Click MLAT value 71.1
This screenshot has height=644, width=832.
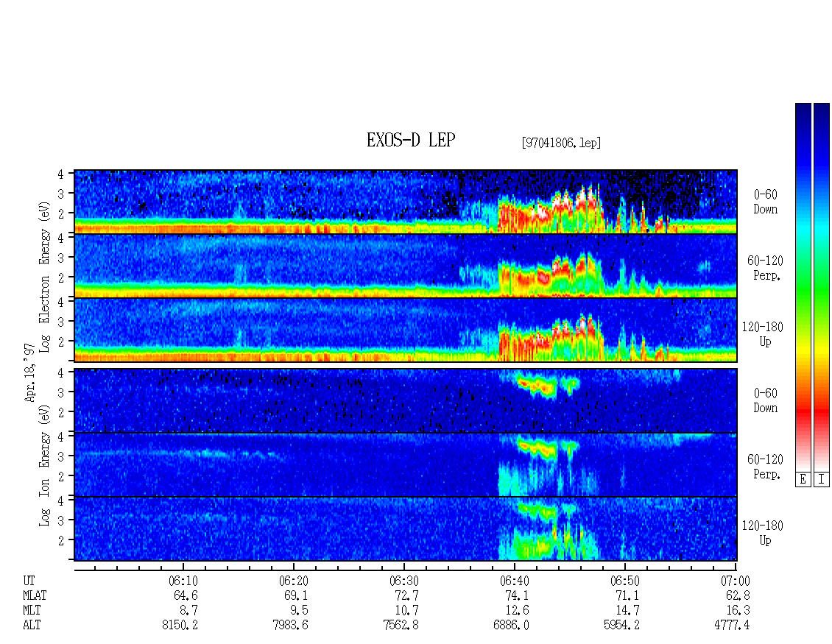click(627, 595)
